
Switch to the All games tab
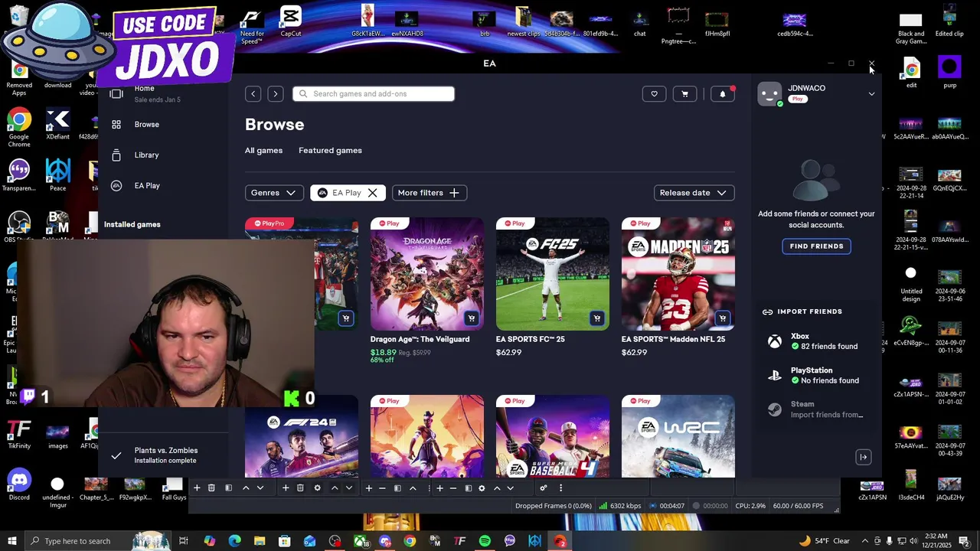(x=263, y=151)
